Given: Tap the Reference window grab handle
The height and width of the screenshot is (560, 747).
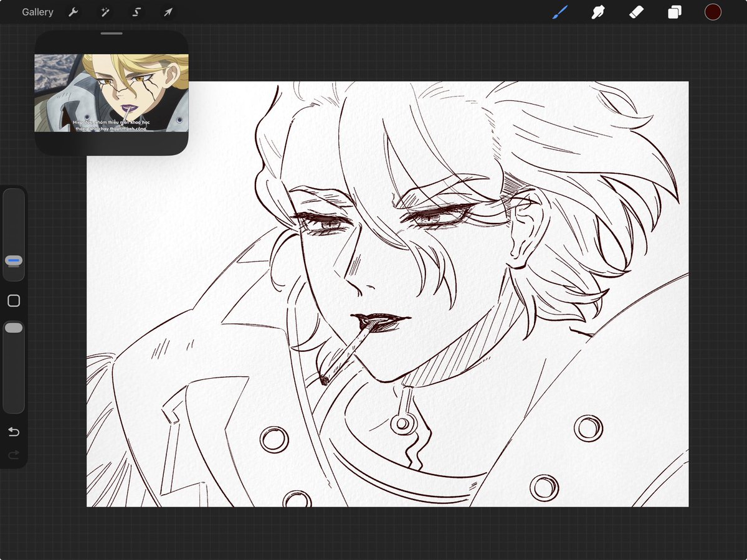Looking at the screenshot, I should 112,34.
